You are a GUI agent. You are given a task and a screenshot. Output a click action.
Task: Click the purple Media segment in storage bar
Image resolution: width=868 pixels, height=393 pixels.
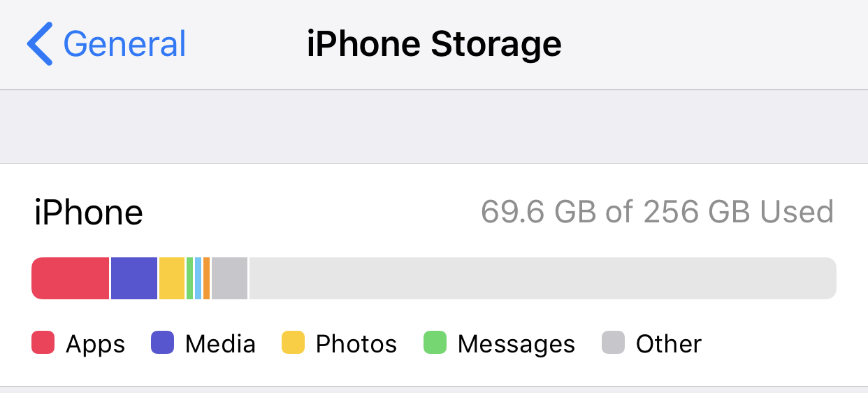[134, 278]
